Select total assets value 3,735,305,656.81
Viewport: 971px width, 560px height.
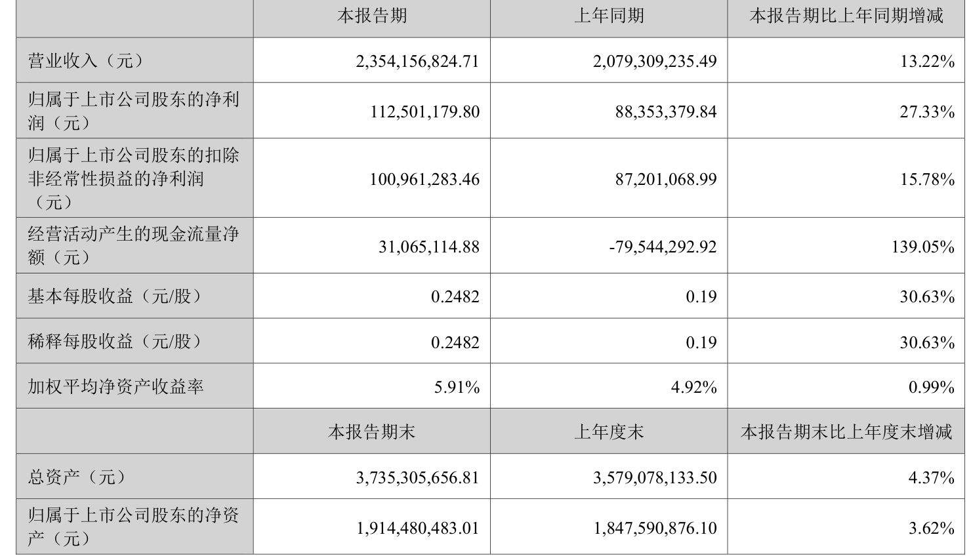[417, 477]
